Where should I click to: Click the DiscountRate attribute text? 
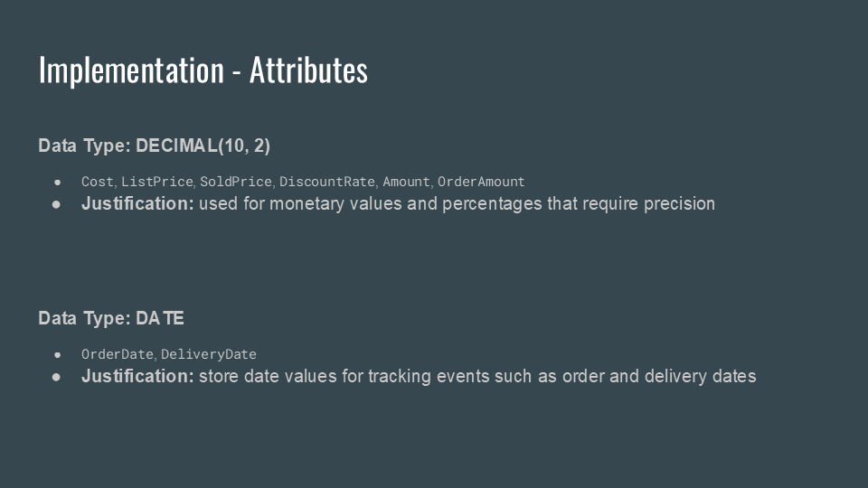[x=327, y=182]
